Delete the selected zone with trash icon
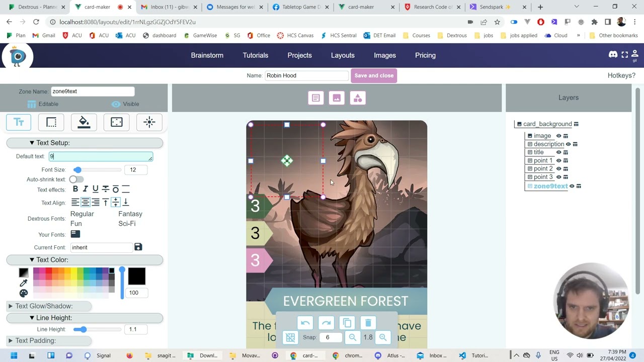Image resolution: width=644 pixels, height=362 pixels. (368, 323)
